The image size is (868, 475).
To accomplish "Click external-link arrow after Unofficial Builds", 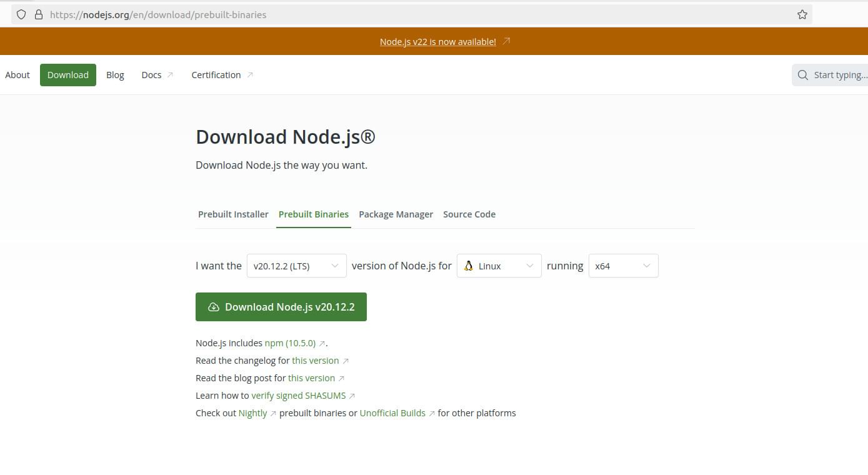I will 432,414.
